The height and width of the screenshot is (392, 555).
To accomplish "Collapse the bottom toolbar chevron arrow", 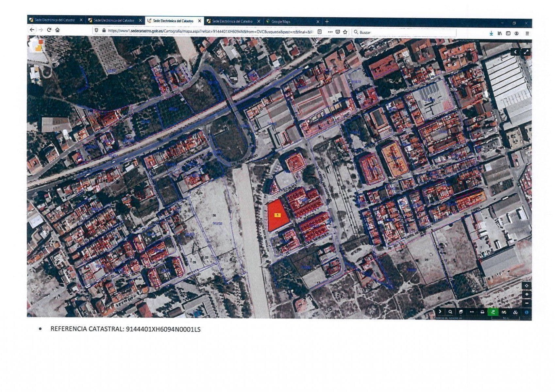I will (x=440, y=312).
